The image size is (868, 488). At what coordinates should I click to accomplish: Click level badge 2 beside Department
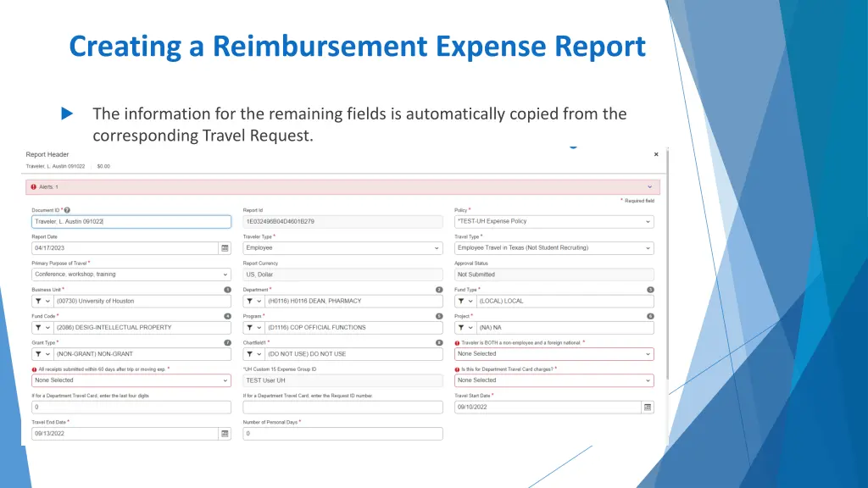[x=439, y=290]
